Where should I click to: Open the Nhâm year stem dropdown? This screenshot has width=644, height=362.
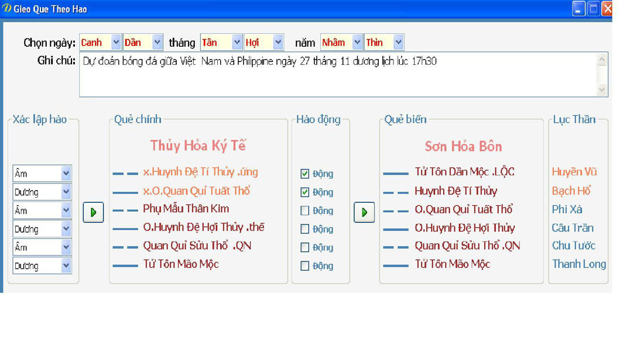click(x=357, y=42)
